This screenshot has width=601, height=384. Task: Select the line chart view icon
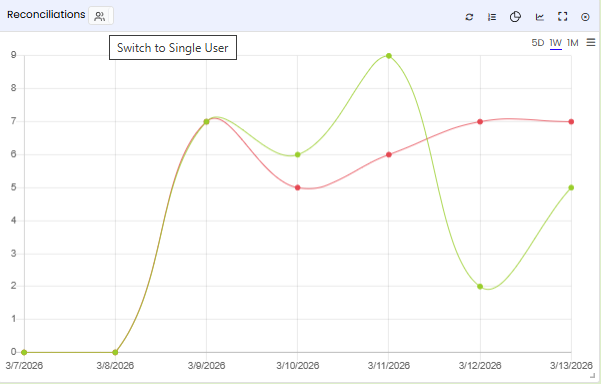point(540,17)
